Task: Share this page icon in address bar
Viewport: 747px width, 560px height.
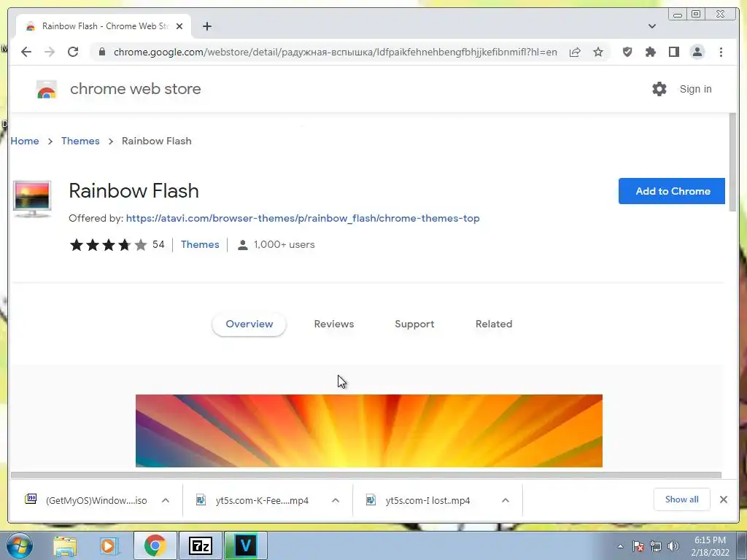Action: [575, 52]
